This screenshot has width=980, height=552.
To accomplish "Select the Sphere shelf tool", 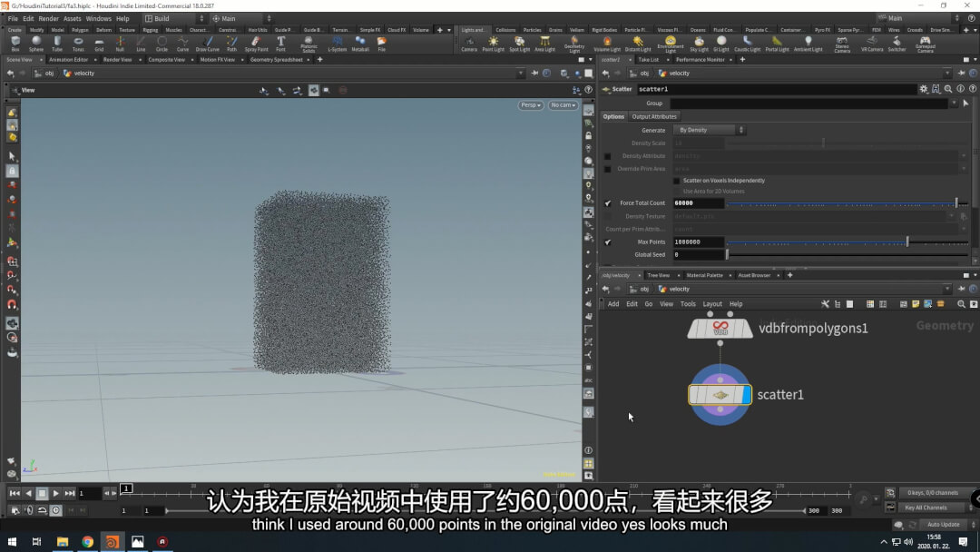I will [x=36, y=44].
